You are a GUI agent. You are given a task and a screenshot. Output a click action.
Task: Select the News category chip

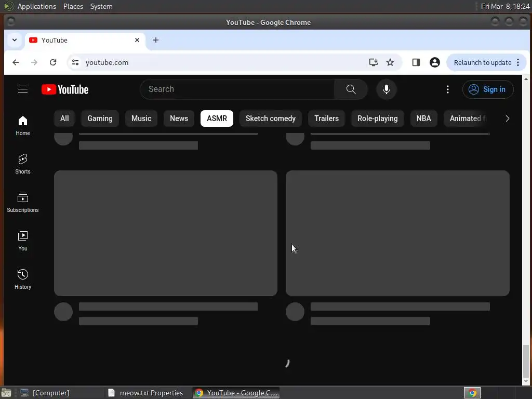click(179, 118)
